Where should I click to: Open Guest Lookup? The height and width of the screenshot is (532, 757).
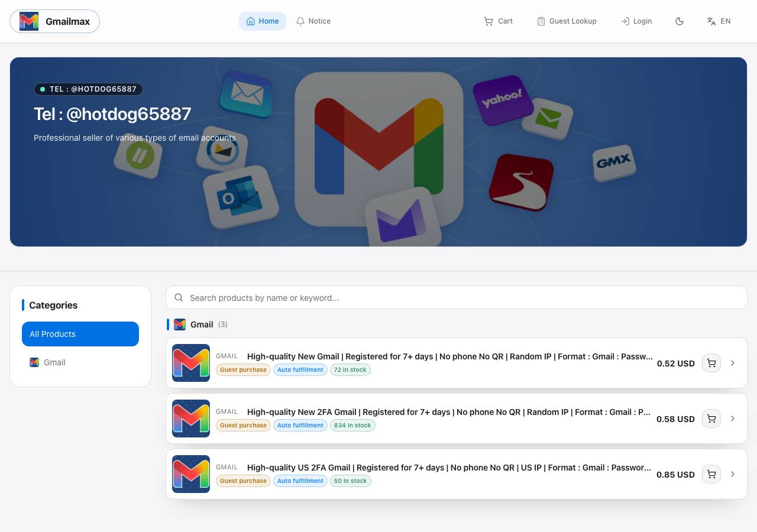567,21
